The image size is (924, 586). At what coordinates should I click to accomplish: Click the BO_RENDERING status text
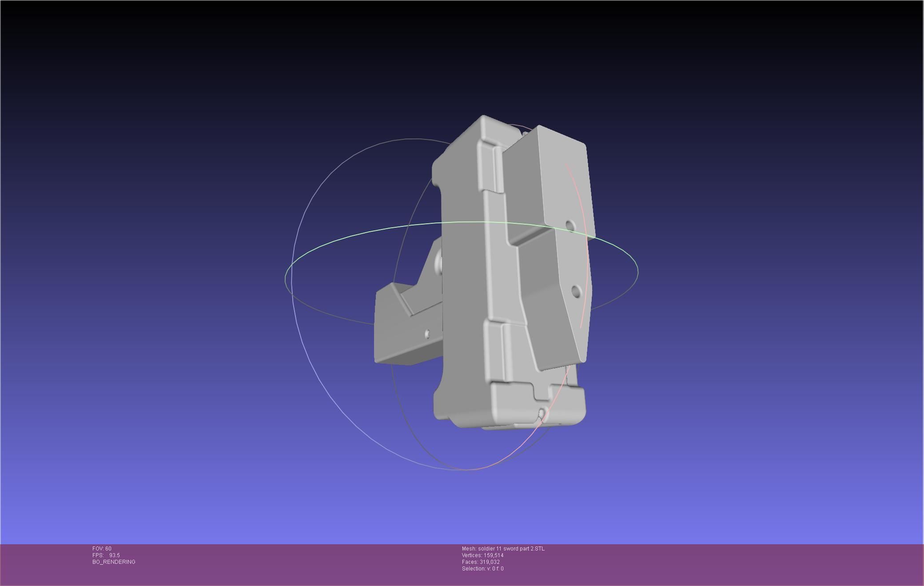[114, 562]
